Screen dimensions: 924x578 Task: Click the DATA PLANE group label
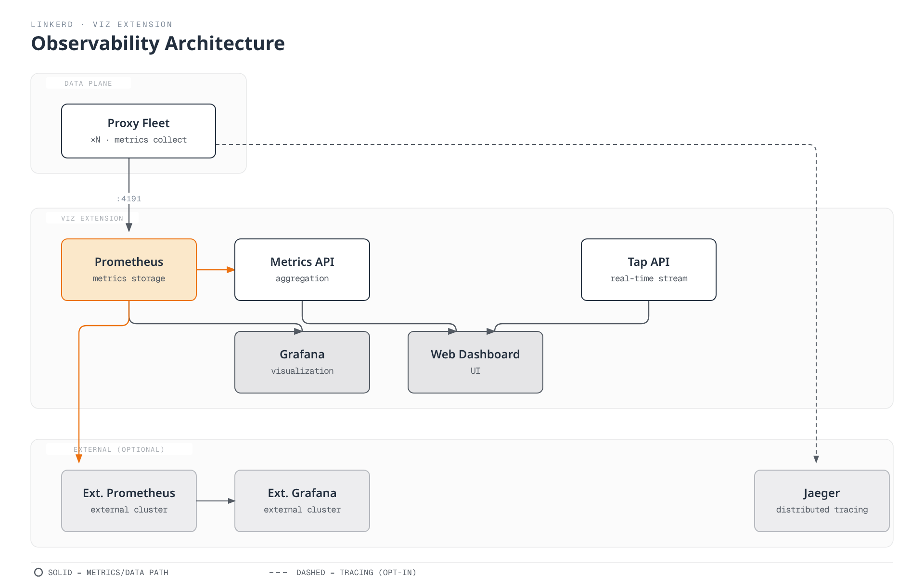click(x=89, y=83)
